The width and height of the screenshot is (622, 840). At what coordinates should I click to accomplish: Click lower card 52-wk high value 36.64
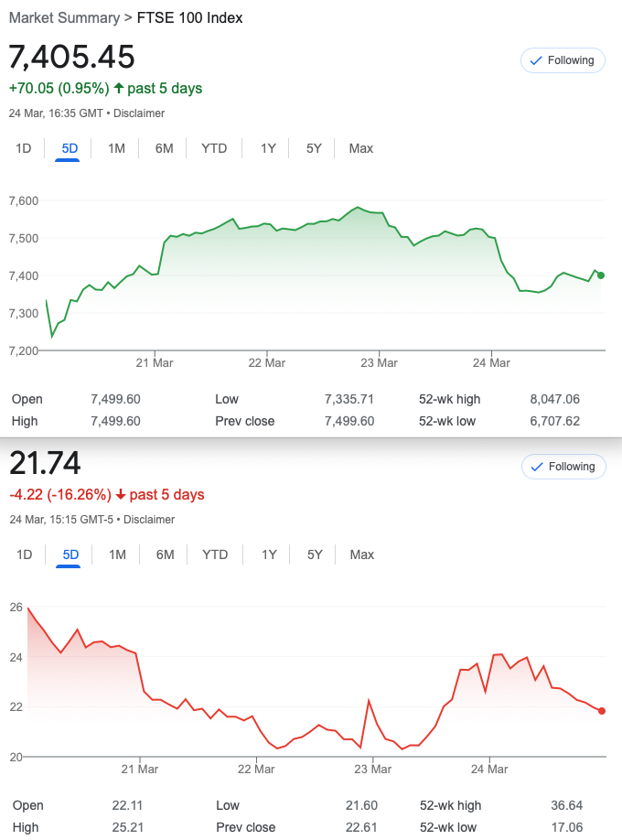(x=567, y=805)
